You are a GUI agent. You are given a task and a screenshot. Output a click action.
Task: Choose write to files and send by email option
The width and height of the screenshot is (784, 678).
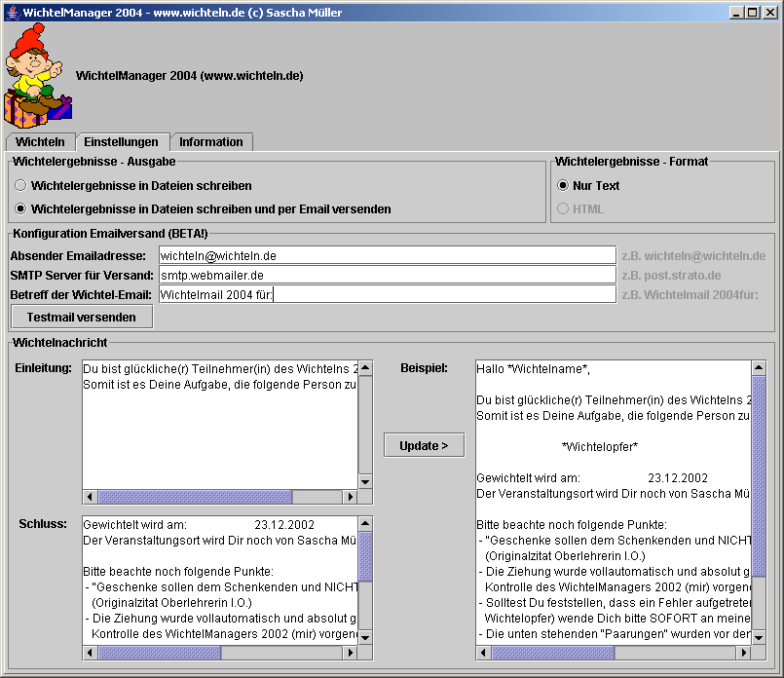tap(203, 209)
